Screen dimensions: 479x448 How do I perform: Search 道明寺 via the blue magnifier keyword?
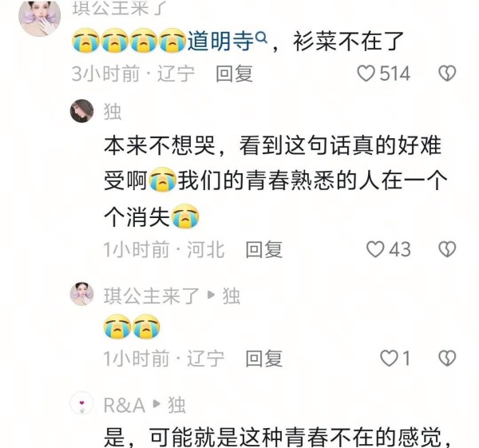228,41
